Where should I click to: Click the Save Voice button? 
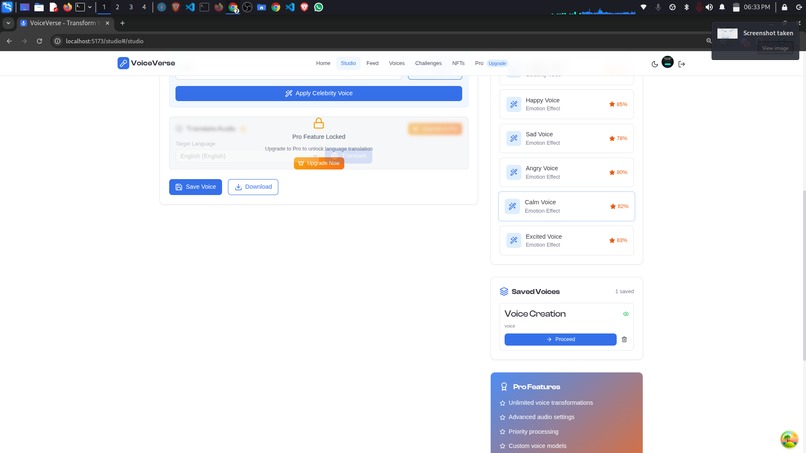195,187
